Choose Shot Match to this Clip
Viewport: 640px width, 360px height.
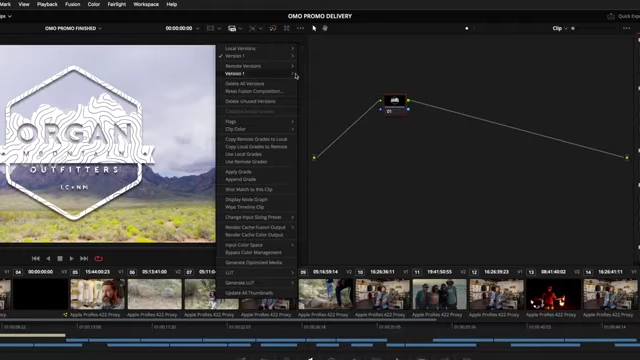point(257,190)
